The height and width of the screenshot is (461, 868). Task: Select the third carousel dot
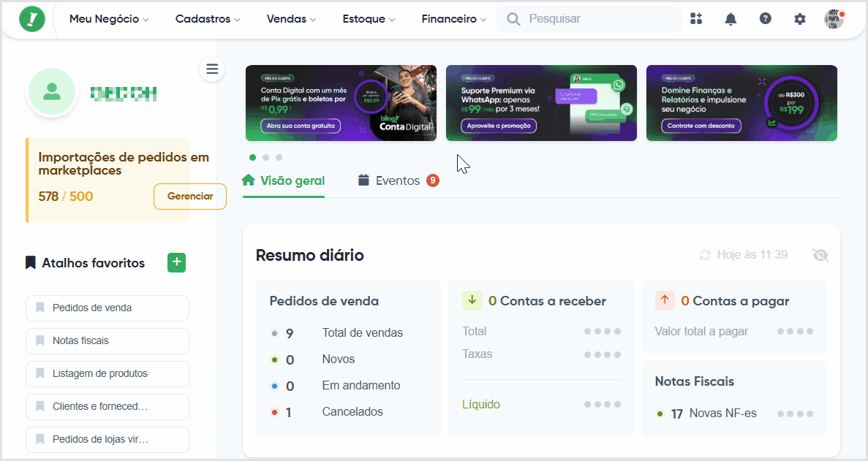point(279,158)
